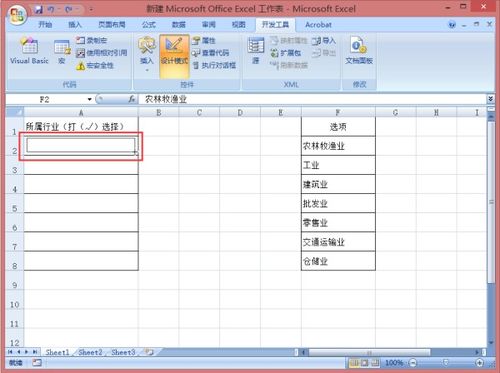Select the combo box control in cell A2
This screenshot has height=373, width=500.
tap(81, 146)
